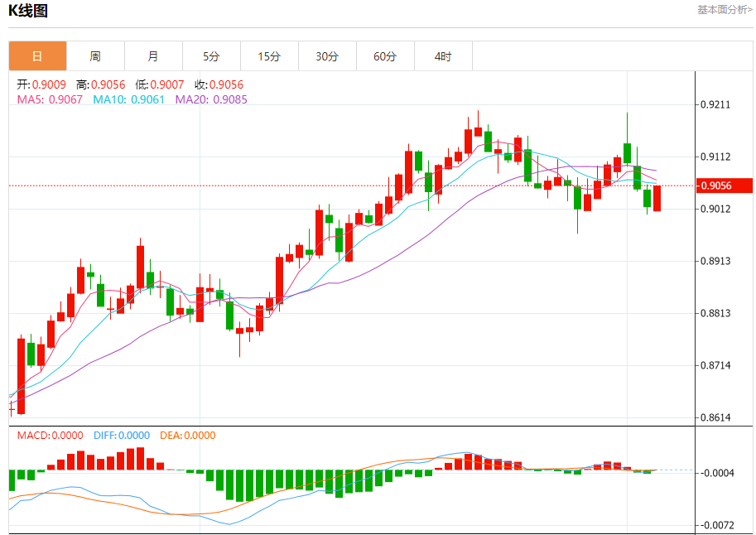The image size is (756, 535).
Task: Click the 收:0.9056 close value
Action: [219, 85]
